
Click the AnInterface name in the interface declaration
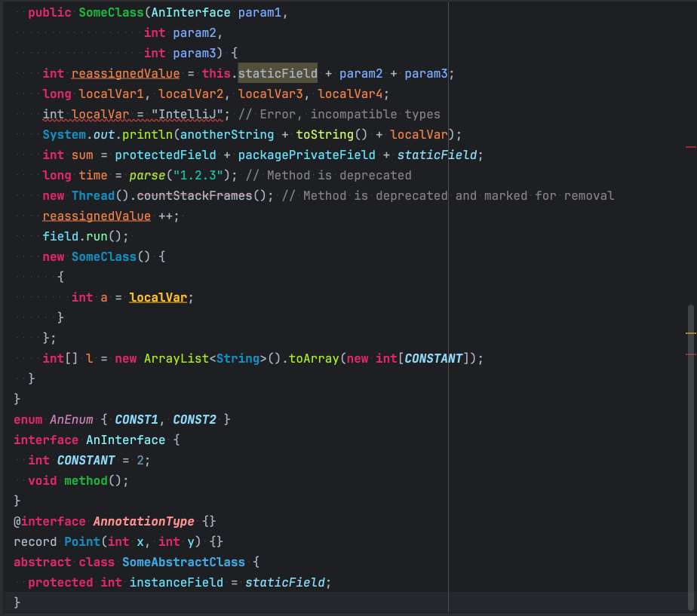(x=125, y=440)
